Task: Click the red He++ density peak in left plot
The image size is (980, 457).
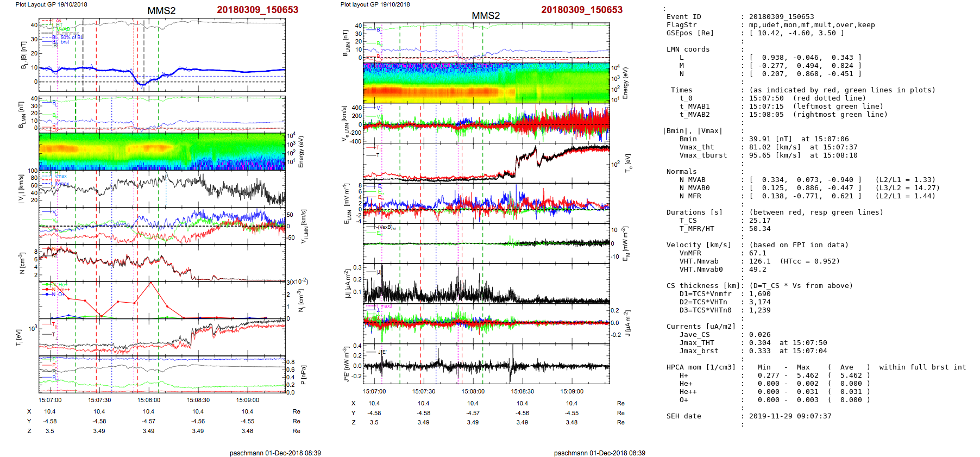Action: point(150,283)
